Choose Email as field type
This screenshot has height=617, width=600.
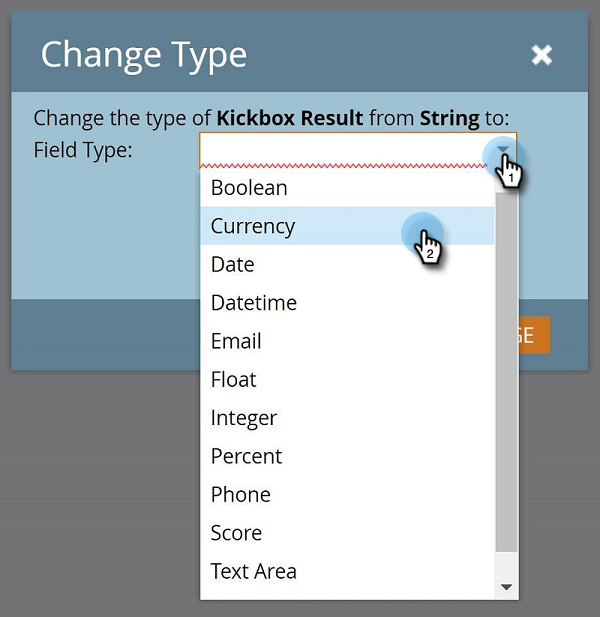(x=236, y=341)
